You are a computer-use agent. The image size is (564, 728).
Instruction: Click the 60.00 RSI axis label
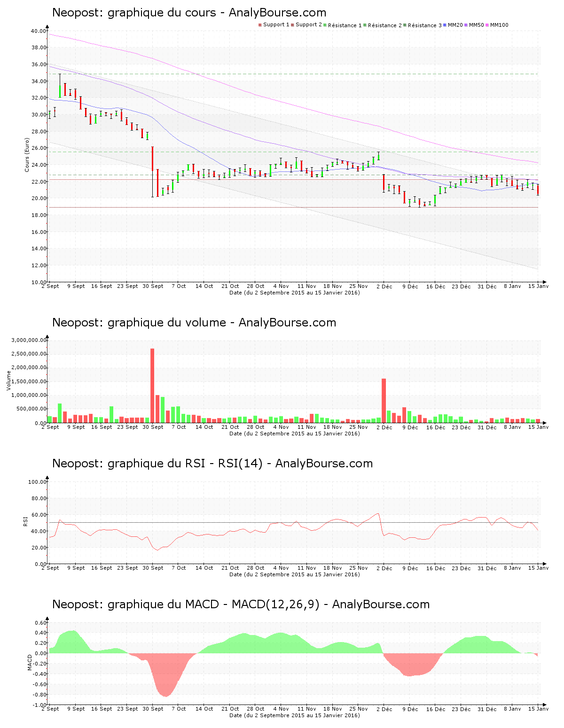[39, 515]
